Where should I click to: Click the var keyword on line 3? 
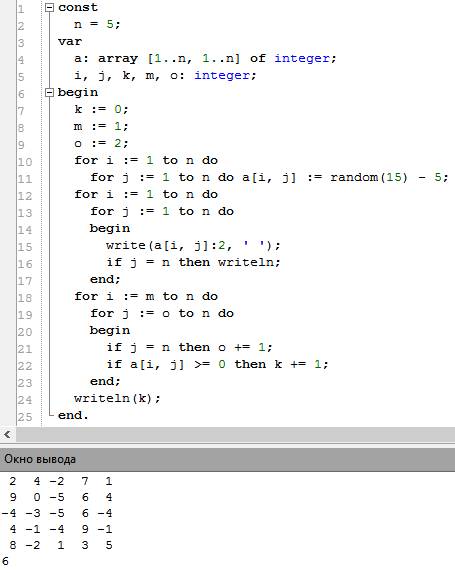pyautogui.click(x=69, y=42)
